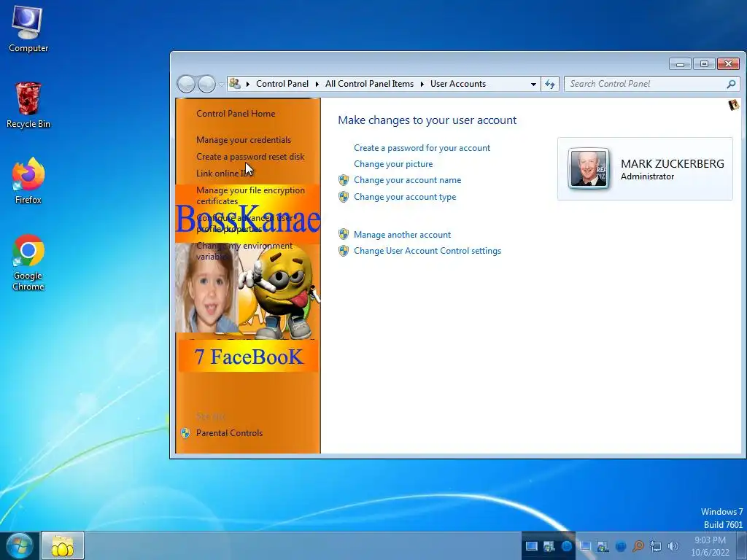Open the recent pages arrow beside Forward
747x560 pixels.
point(221,85)
